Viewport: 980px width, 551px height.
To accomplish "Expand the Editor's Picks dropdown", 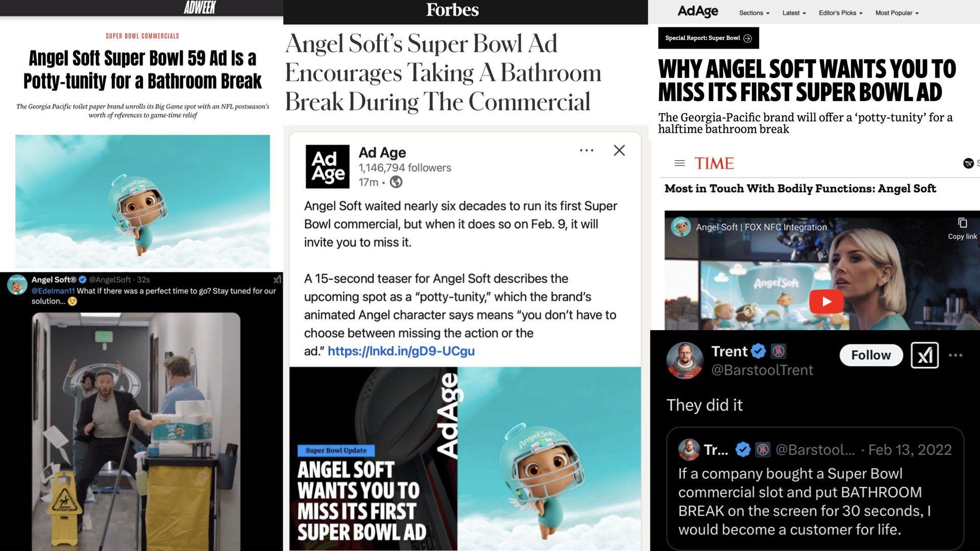I will [841, 13].
